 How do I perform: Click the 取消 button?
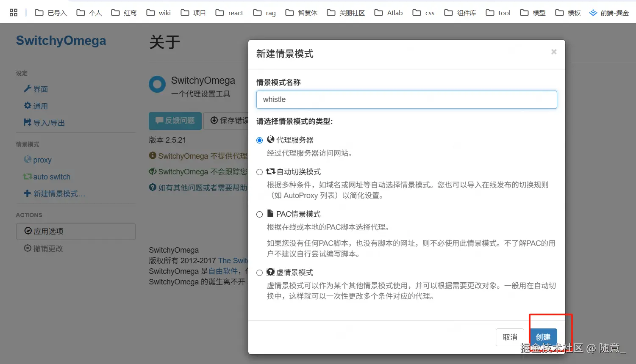click(510, 337)
